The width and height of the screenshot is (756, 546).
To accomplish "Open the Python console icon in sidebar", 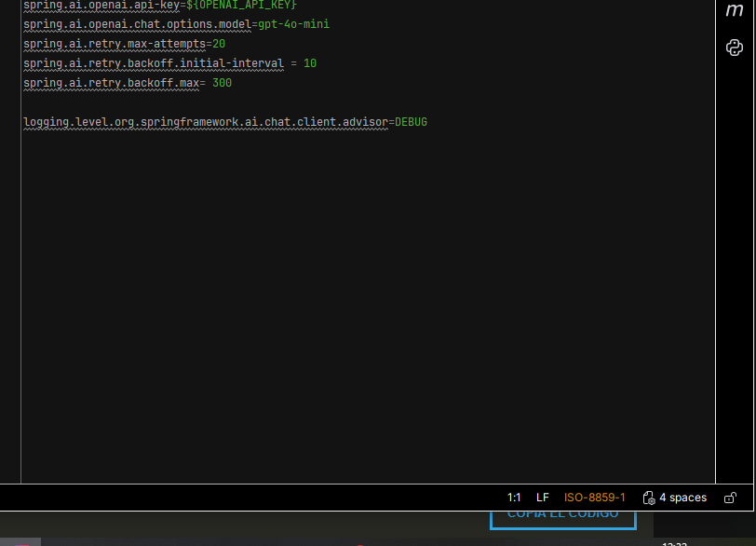I will coord(735,48).
